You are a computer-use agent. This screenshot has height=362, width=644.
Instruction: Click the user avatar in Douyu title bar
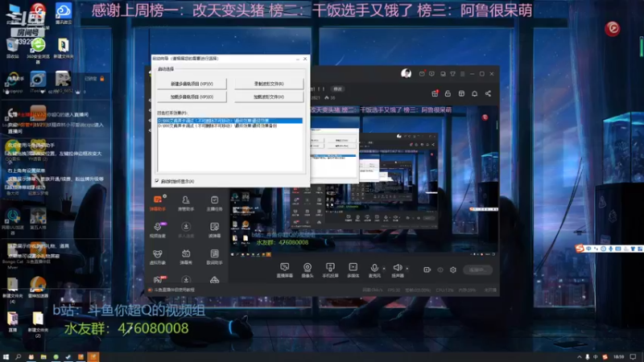406,73
